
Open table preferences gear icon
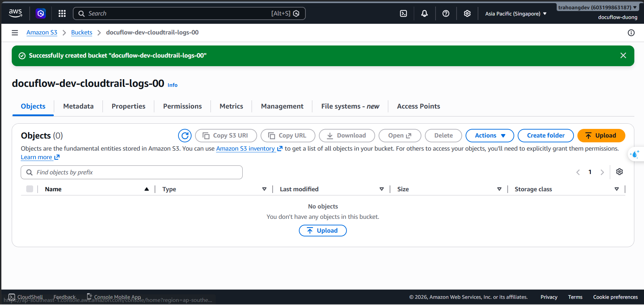(619, 172)
